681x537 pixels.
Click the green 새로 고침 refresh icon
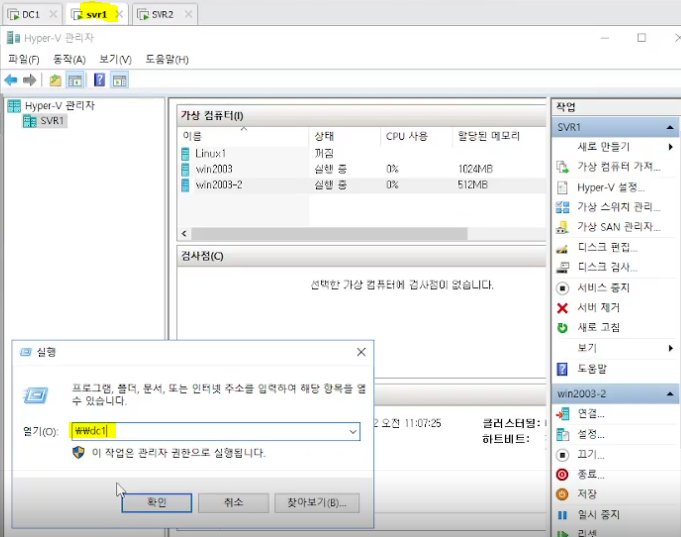pos(562,328)
